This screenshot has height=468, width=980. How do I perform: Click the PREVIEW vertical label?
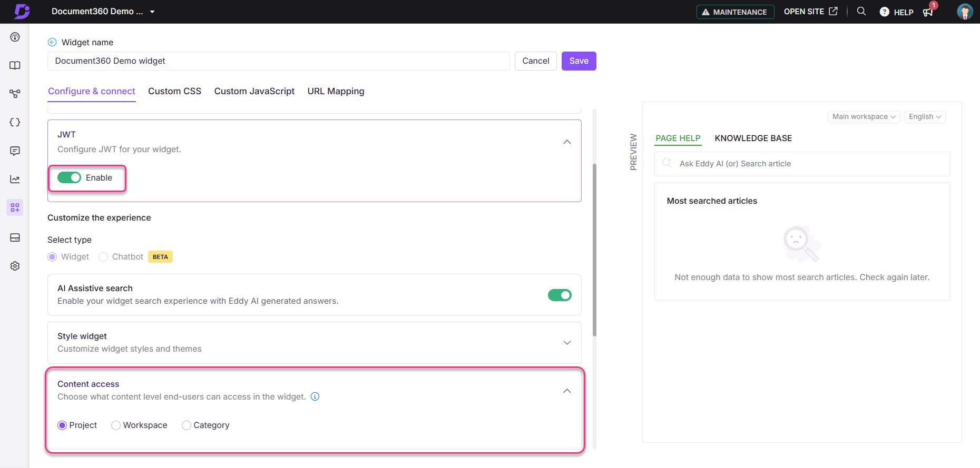pos(633,152)
